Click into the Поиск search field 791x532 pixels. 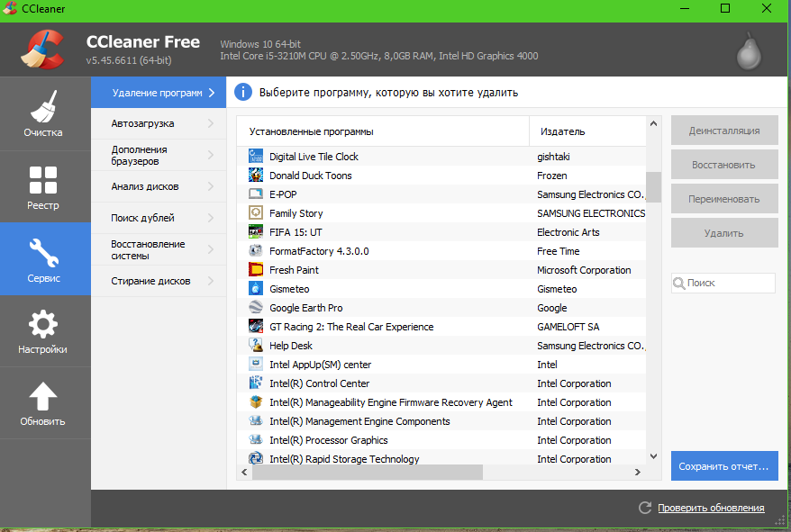point(723,283)
